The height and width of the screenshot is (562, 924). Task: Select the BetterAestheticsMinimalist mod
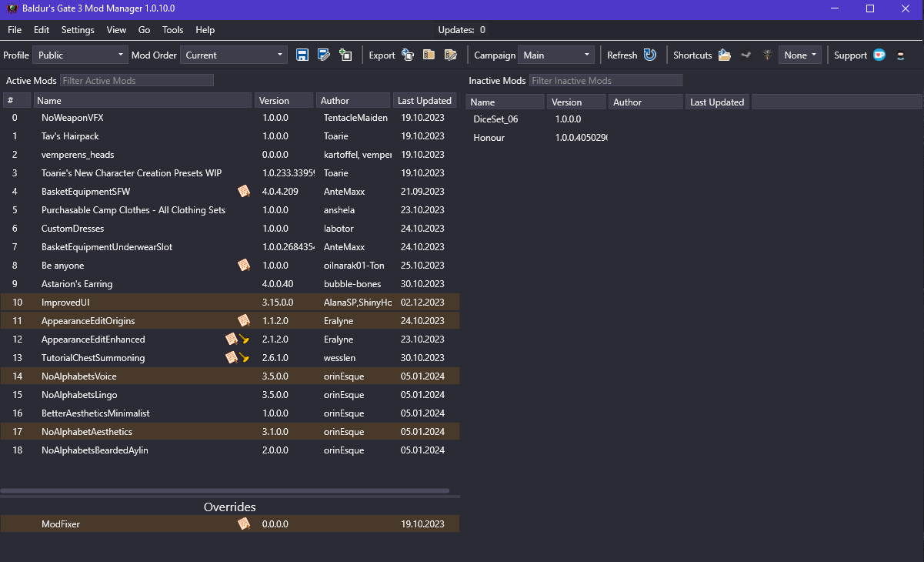click(230, 413)
